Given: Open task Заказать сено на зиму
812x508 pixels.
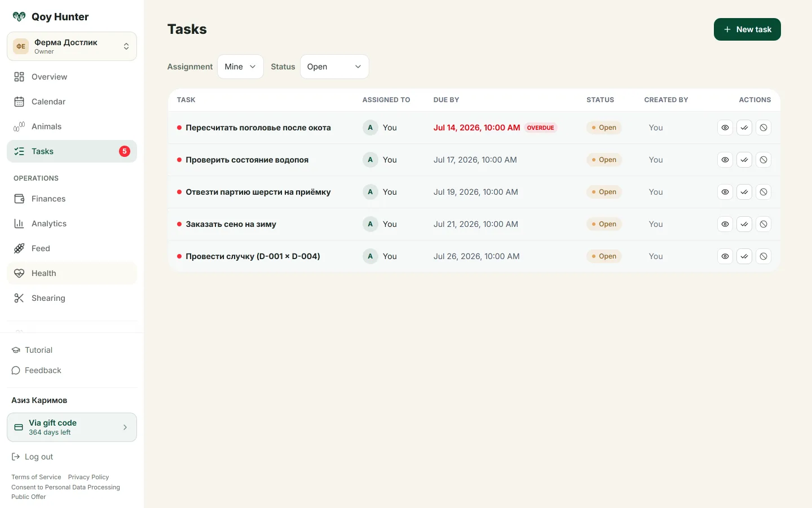Looking at the screenshot, I should pyautogui.click(x=231, y=224).
